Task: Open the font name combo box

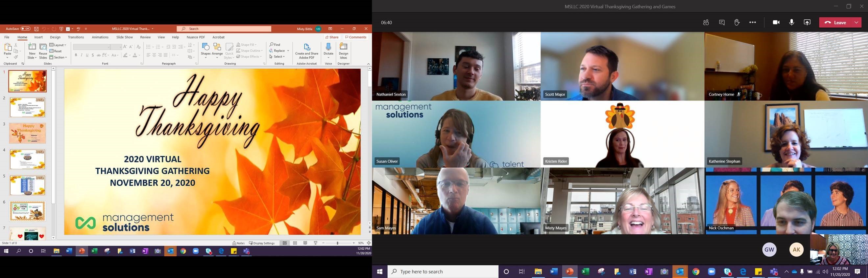Action: [x=92, y=47]
